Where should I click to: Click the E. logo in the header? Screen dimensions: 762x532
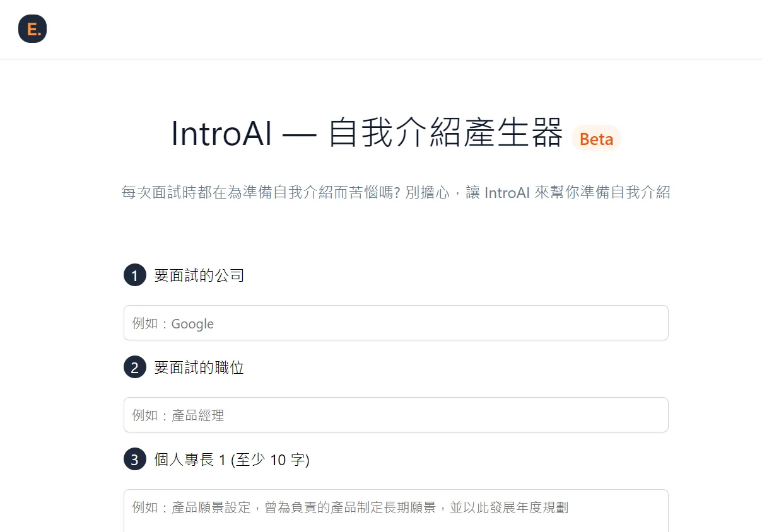click(33, 29)
